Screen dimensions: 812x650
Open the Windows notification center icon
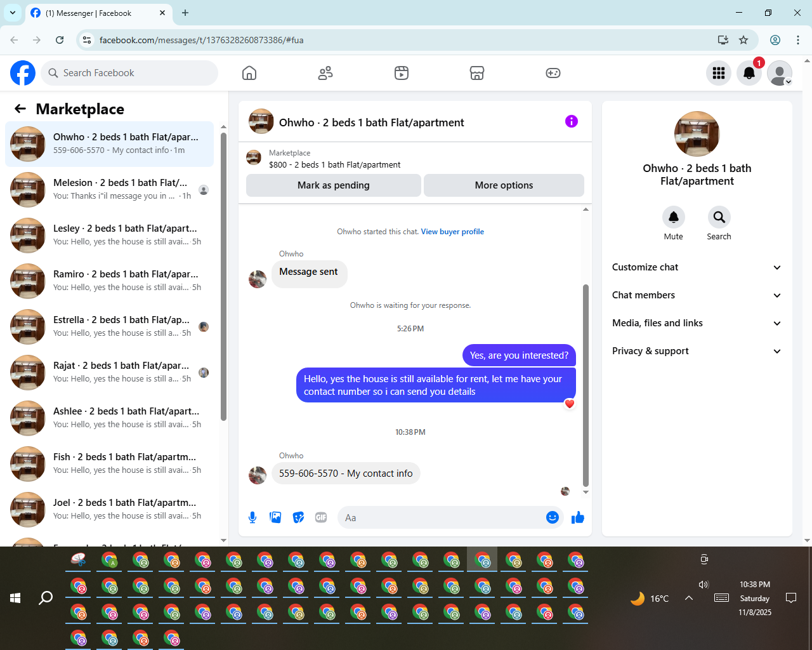coord(791,598)
